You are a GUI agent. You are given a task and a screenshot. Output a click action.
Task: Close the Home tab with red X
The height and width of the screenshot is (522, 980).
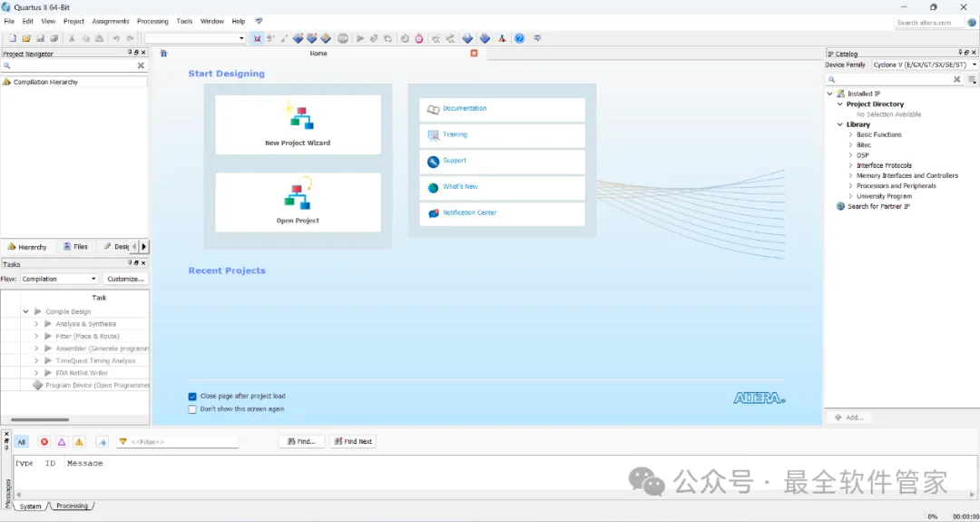click(474, 54)
